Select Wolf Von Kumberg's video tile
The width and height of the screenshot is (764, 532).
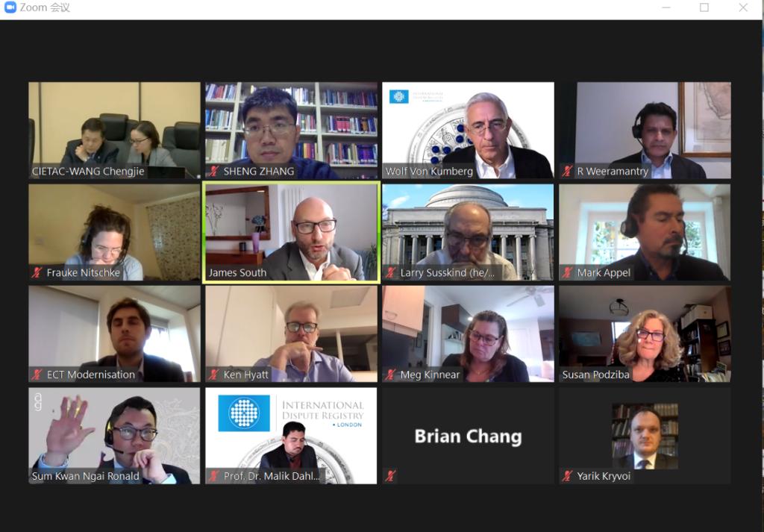(x=469, y=130)
